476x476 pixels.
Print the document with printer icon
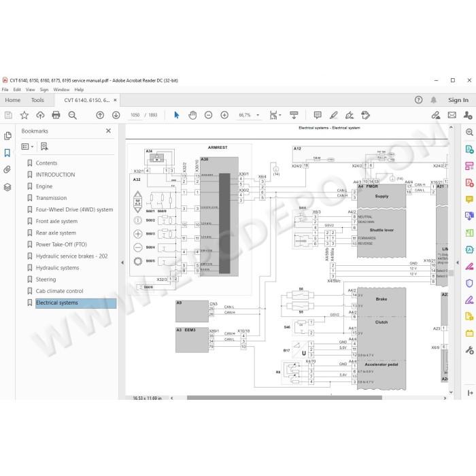[x=56, y=116]
